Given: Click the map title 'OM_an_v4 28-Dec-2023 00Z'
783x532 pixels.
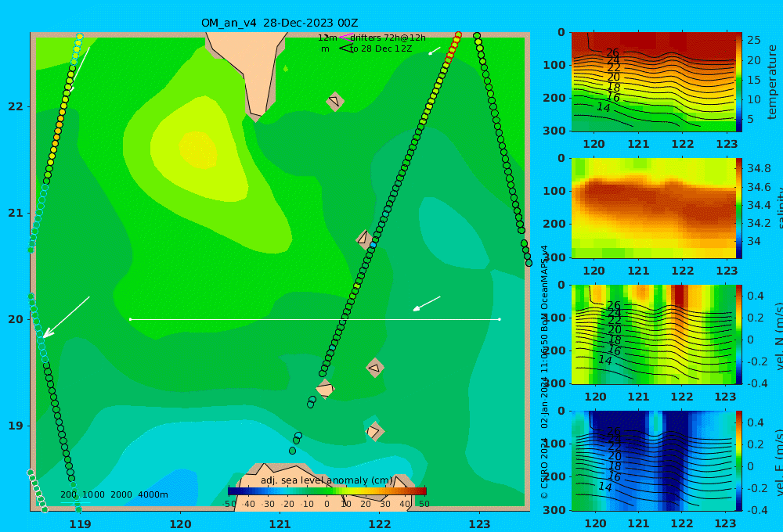Looking at the screenshot, I should point(280,23).
